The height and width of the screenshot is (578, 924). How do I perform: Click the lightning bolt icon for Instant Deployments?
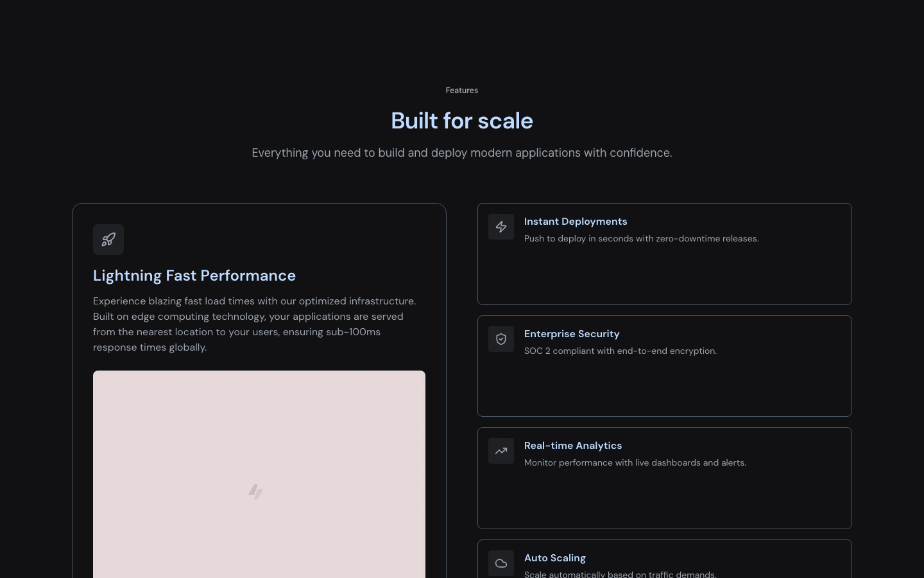tap(501, 227)
